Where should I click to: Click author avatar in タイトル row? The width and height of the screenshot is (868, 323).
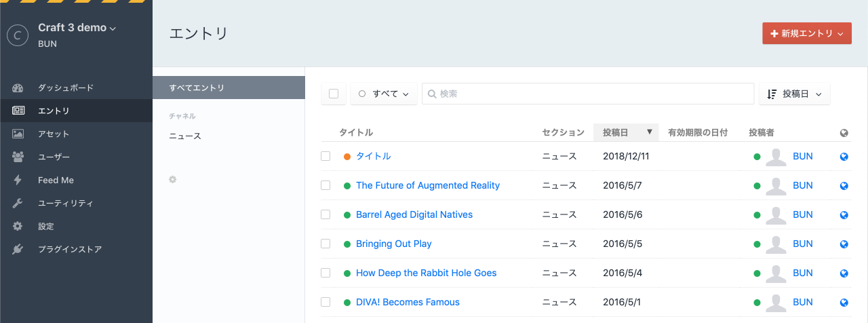[x=776, y=157]
